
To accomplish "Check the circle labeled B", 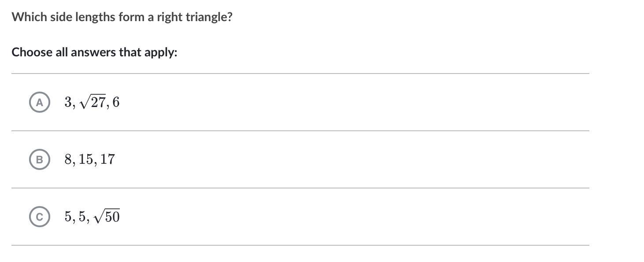I will click(39, 159).
